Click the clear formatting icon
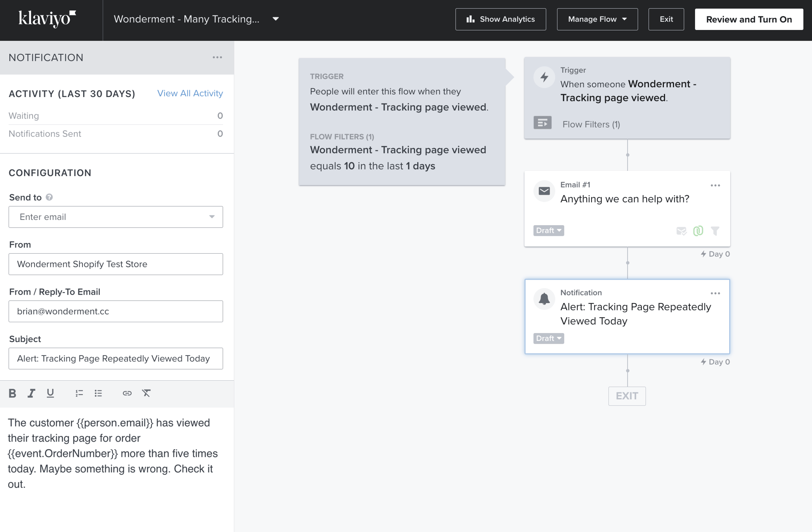Screen dimensions: 812x532 point(146,392)
